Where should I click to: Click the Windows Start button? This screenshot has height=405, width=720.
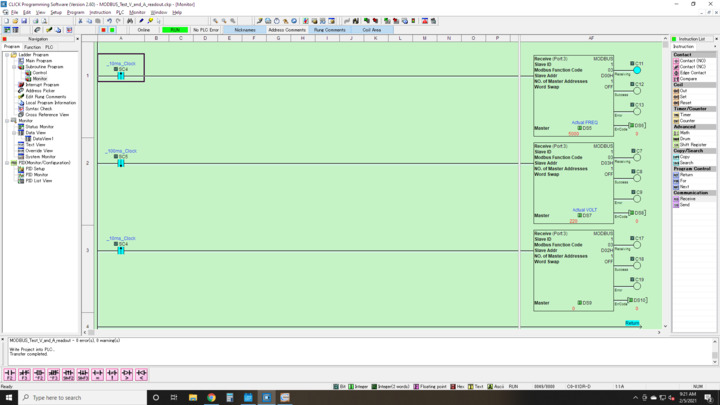click(x=9, y=397)
